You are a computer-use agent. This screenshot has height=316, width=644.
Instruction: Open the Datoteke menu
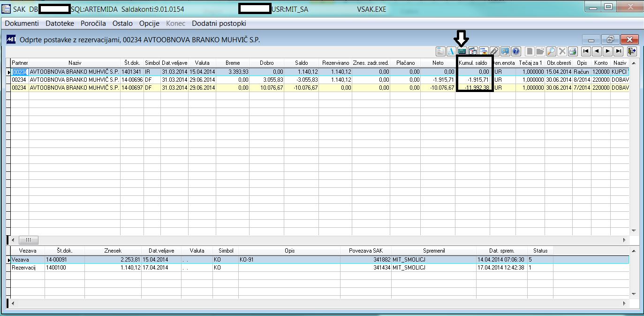(x=60, y=23)
